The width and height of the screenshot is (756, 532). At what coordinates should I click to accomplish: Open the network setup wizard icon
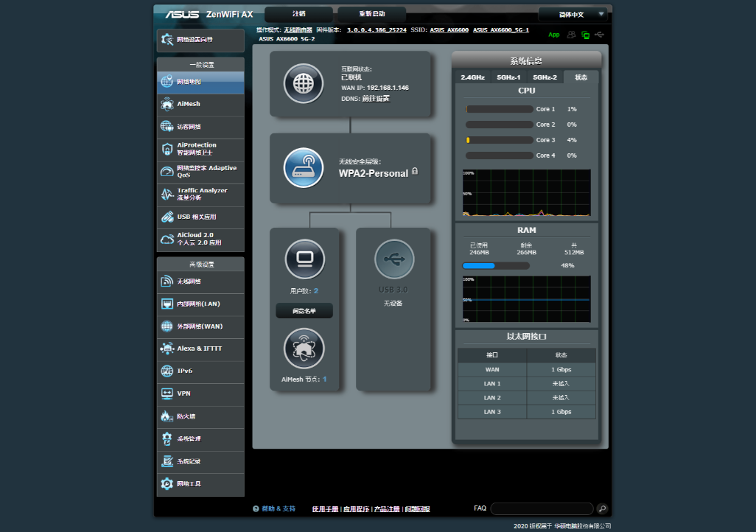point(167,40)
